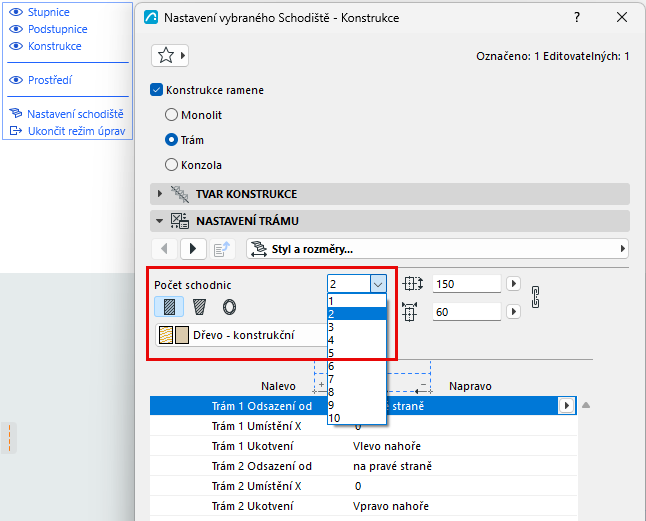Click the Ukončit režim úprav exit icon
Viewport: 646px width, 521px height.
[x=16, y=131]
